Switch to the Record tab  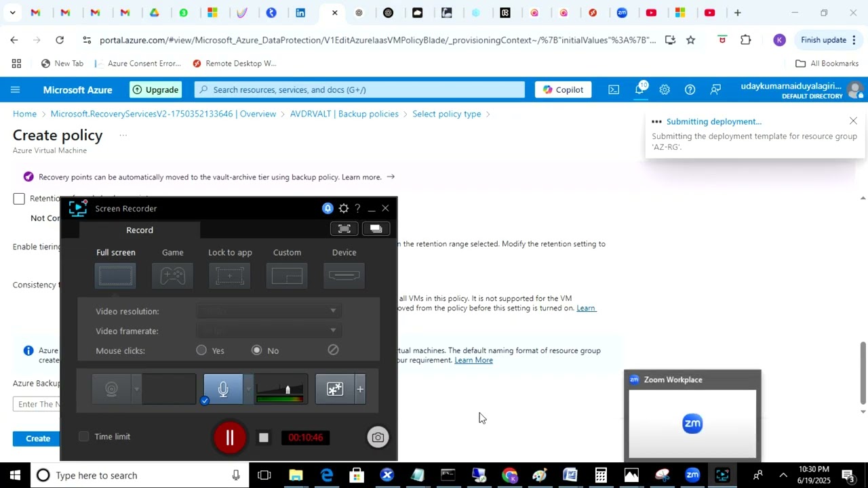140,230
